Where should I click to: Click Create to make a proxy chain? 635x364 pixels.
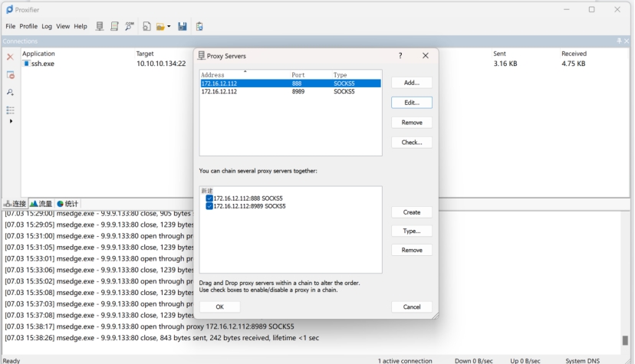412,212
